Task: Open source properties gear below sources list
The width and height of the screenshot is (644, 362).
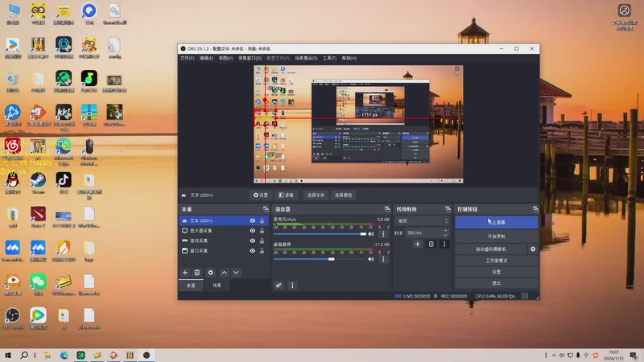Action: (211, 273)
